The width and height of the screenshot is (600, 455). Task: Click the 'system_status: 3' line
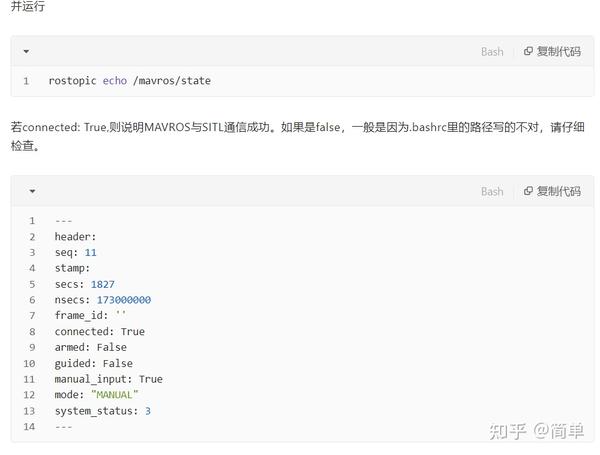103,411
